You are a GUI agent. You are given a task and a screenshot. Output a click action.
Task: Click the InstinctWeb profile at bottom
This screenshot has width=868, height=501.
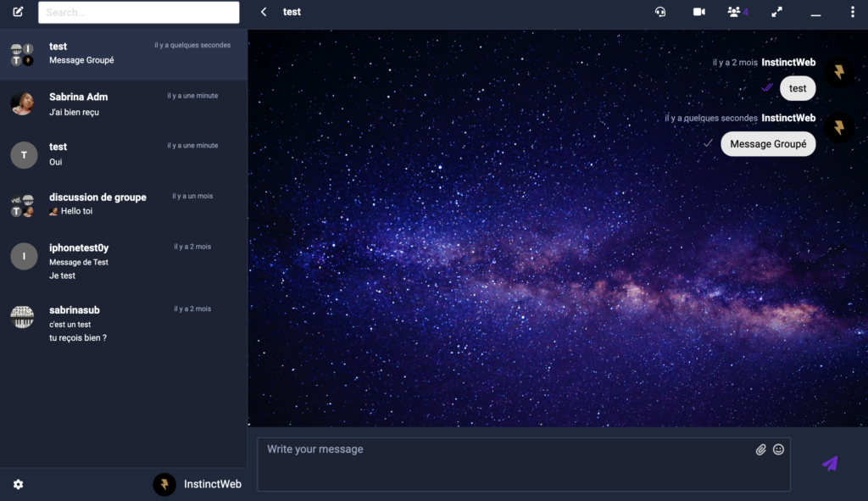(x=198, y=484)
